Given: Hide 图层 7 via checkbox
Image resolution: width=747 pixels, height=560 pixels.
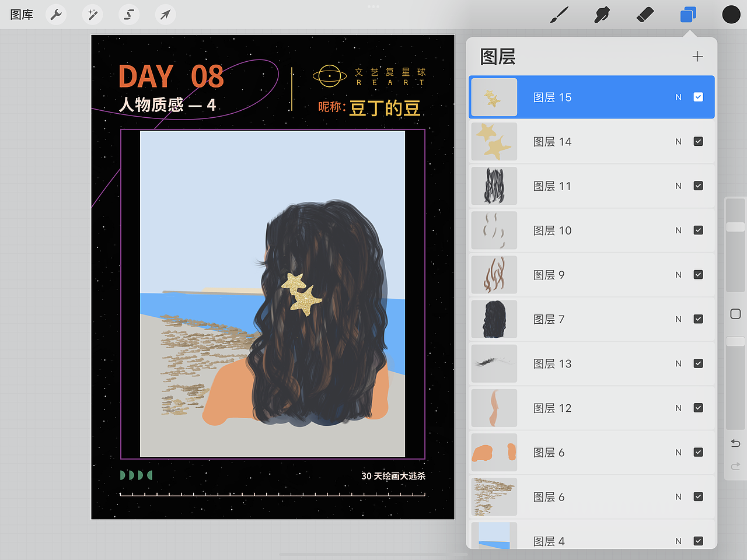Looking at the screenshot, I should 698,318.
